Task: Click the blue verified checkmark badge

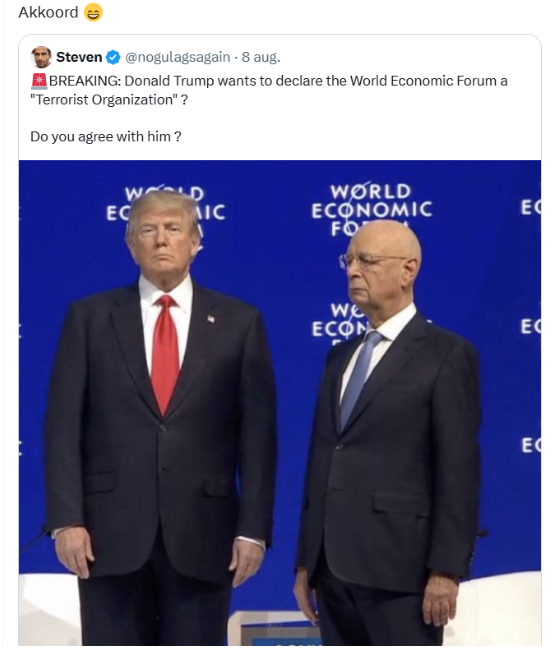Action: [x=113, y=57]
